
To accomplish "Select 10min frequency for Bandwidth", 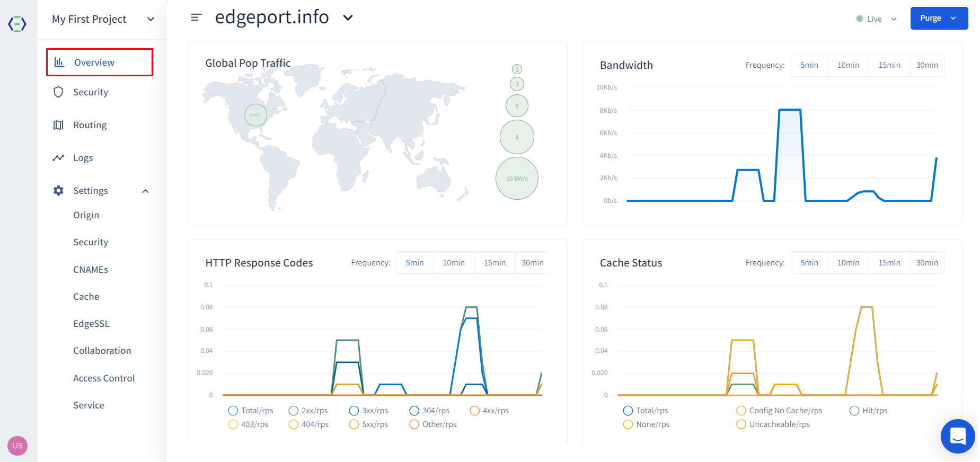I will tap(848, 65).
